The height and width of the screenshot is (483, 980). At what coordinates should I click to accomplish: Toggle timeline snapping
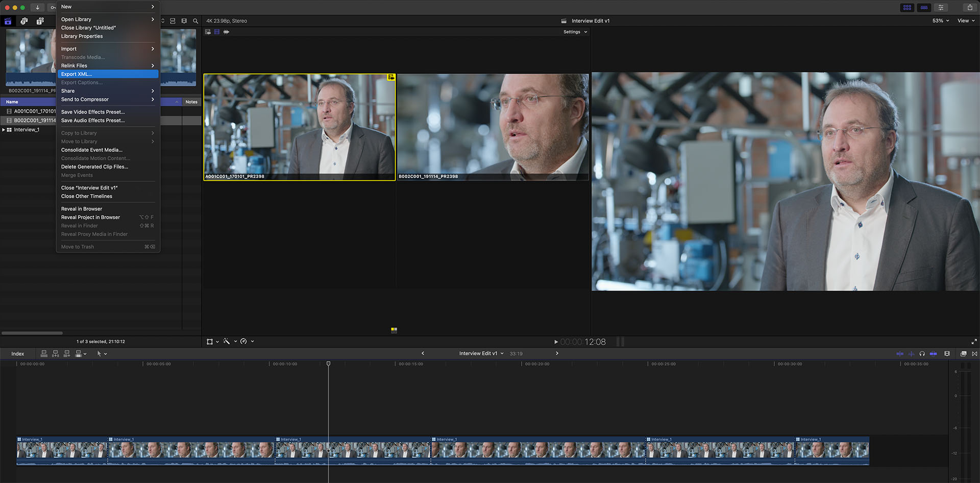[933, 353]
